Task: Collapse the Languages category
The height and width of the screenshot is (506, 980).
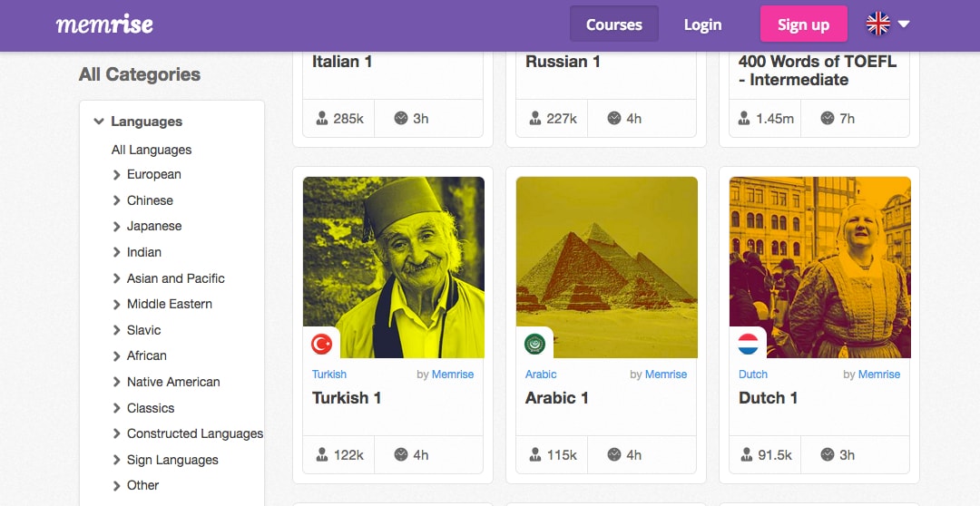Action: [x=99, y=122]
